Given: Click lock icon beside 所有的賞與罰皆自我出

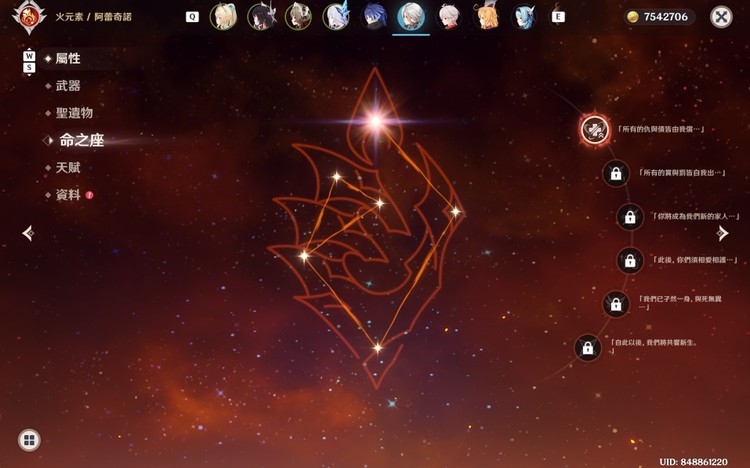Looking at the screenshot, I should [x=616, y=173].
